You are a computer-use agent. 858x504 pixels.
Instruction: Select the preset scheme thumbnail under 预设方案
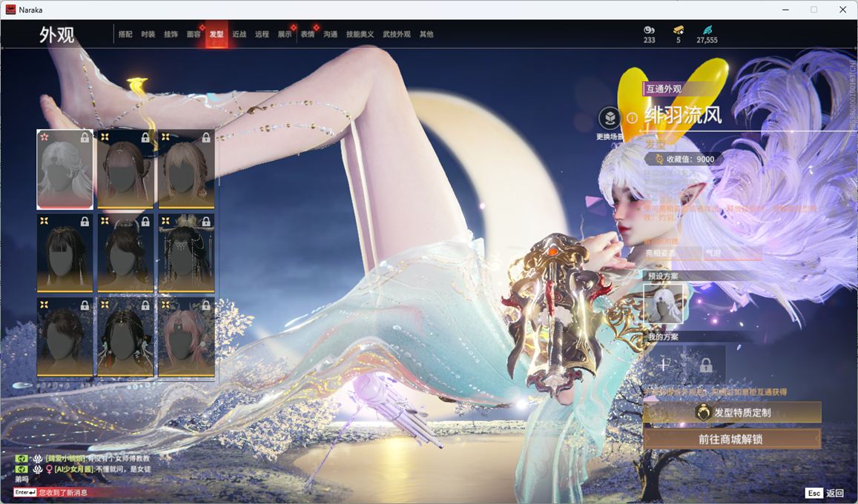663,304
